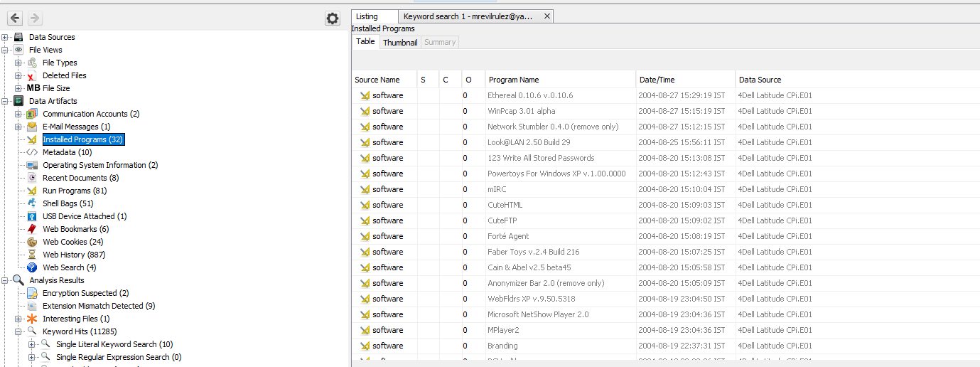Click the Extension Mismatch Detected icon

click(32, 306)
